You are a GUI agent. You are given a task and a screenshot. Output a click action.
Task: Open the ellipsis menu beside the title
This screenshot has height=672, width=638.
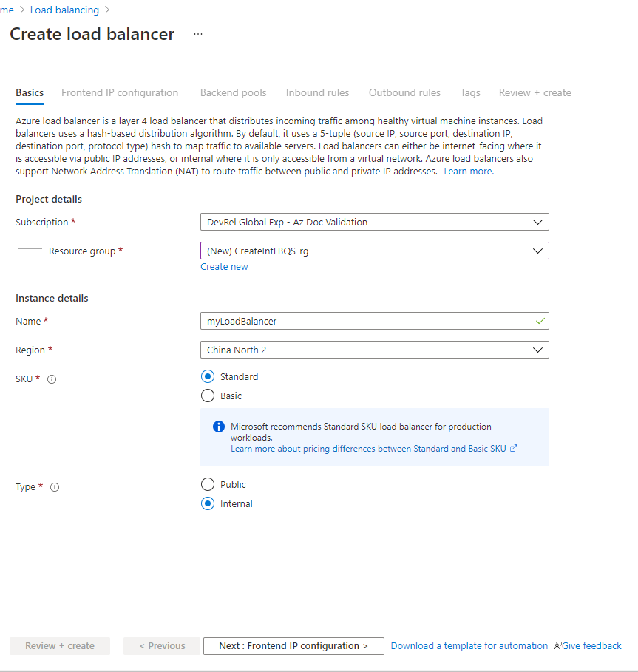[x=198, y=35]
